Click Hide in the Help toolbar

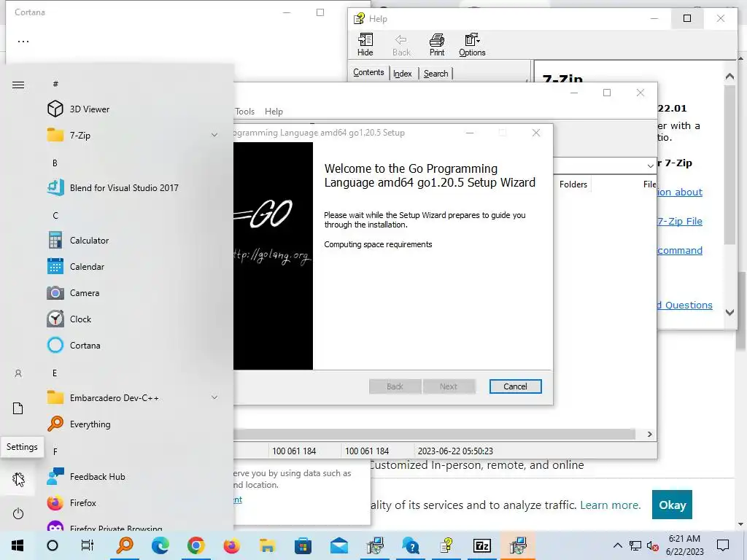(x=365, y=44)
